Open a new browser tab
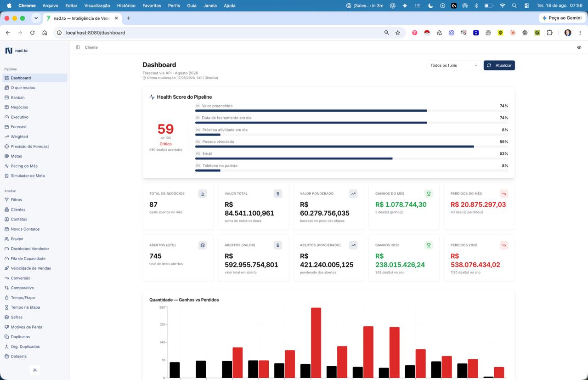 tap(129, 18)
